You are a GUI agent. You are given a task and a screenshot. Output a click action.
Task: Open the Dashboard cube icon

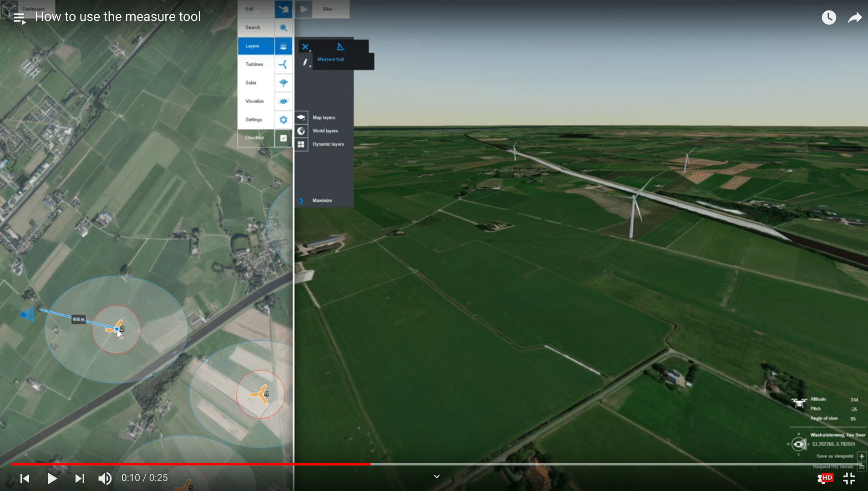coord(10,9)
